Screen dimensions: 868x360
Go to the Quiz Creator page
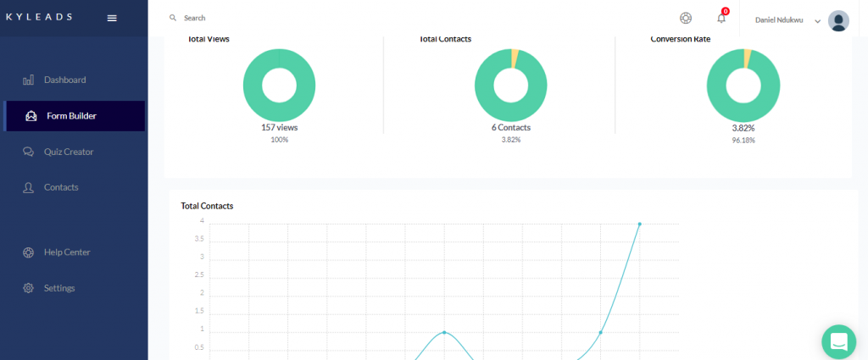(x=69, y=152)
